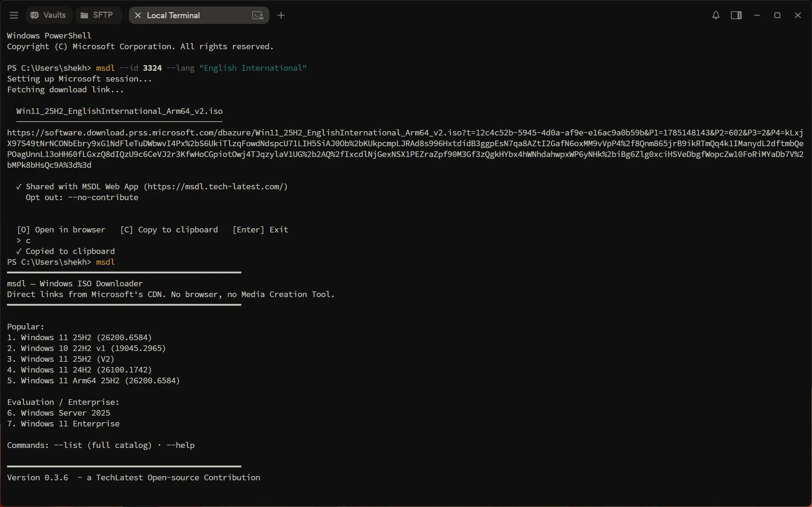Click the 'Opt out: --no-contribute' line
This screenshot has height=507, width=812.
[x=82, y=197]
